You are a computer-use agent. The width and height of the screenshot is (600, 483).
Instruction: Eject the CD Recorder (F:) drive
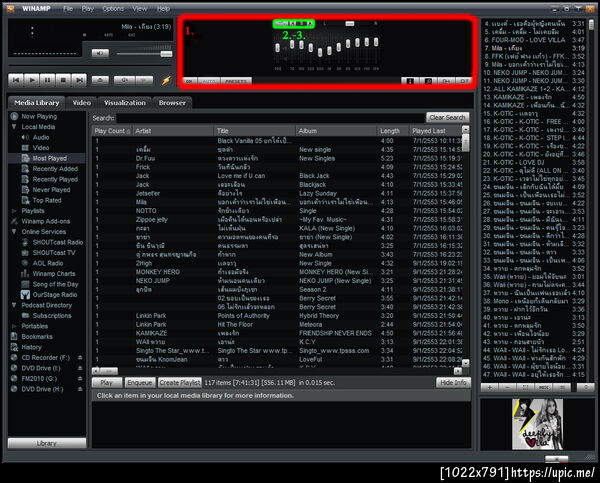(x=80, y=358)
